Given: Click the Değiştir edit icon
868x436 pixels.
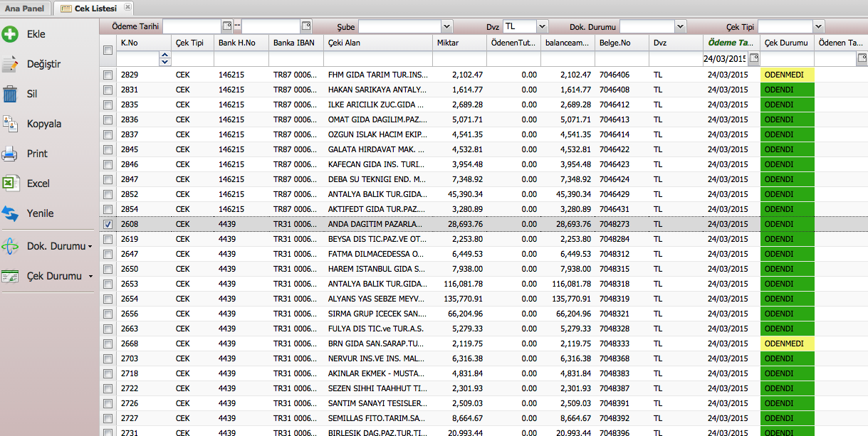Looking at the screenshot, I should (x=10, y=64).
